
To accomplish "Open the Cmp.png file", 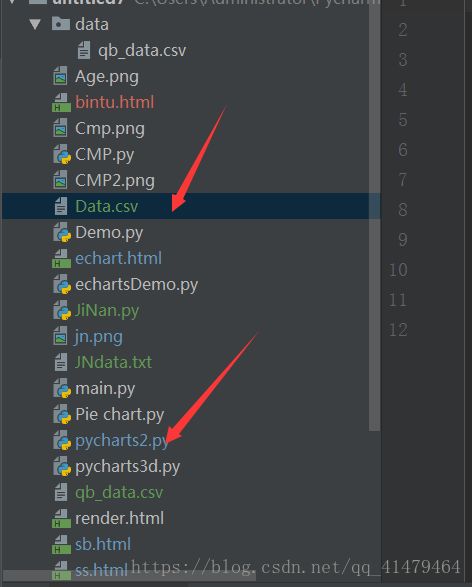I will click(110, 128).
